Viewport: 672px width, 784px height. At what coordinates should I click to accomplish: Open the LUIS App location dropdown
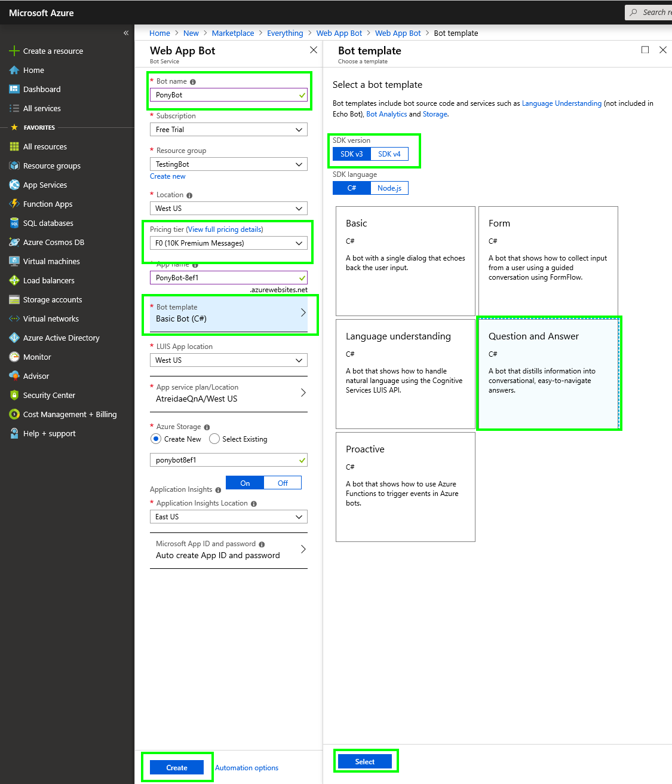coord(229,360)
